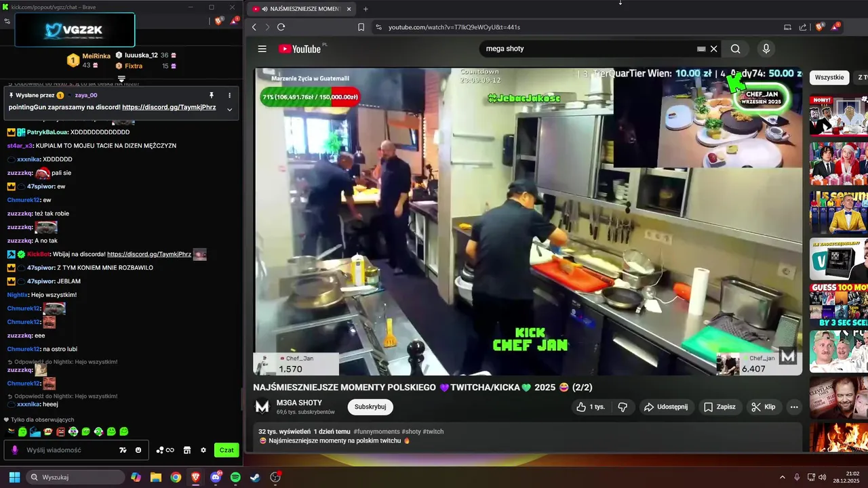The height and width of the screenshot is (488, 868).
Task: Open the Kick emoji picker
Action: (x=138, y=450)
